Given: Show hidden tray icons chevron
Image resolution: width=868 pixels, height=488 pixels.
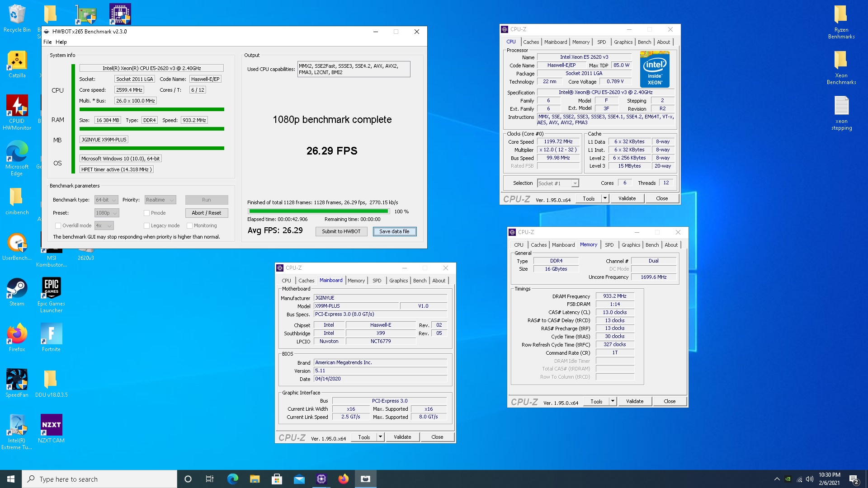Looking at the screenshot, I should (777, 479).
